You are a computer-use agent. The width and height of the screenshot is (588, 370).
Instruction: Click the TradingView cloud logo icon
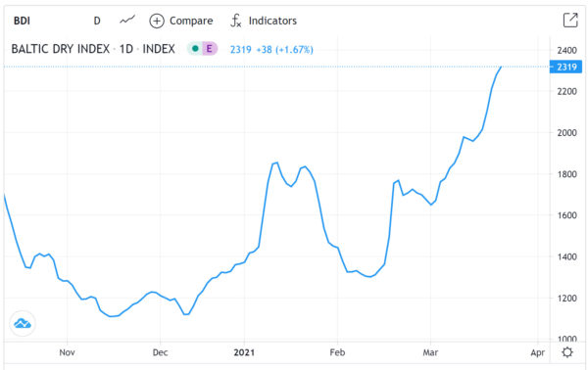click(x=23, y=323)
